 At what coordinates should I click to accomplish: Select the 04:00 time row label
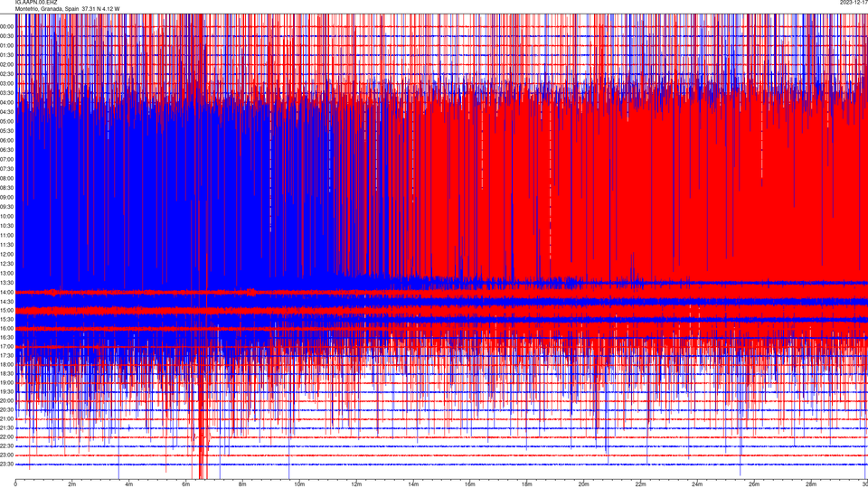click(x=6, y=102)
